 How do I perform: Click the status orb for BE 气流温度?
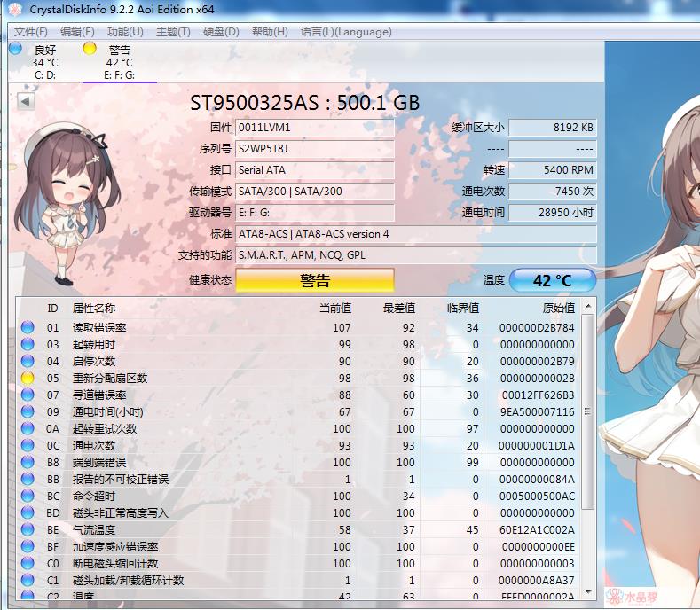pos(28,529)
